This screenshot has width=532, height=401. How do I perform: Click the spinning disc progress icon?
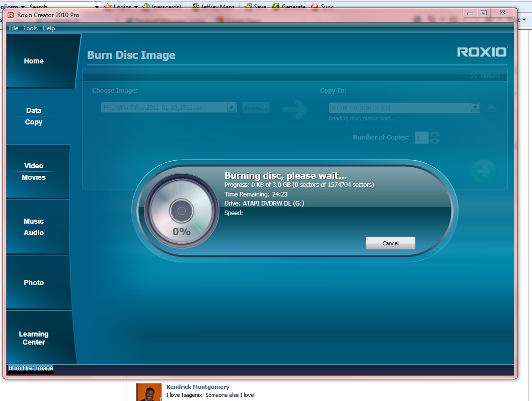click(182, 211)
